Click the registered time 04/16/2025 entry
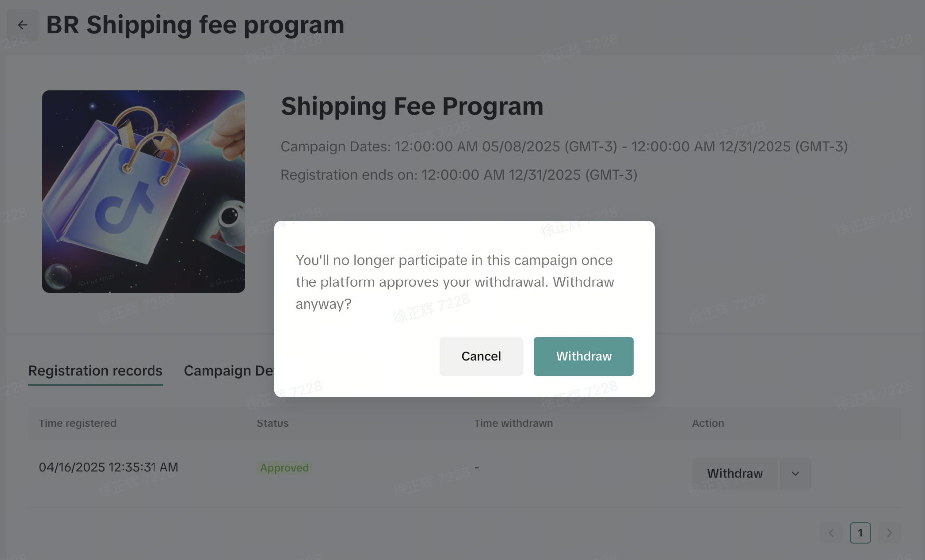The height and width of the screenshot is (560, 925). pyautogui.click(x=109, y=467)
